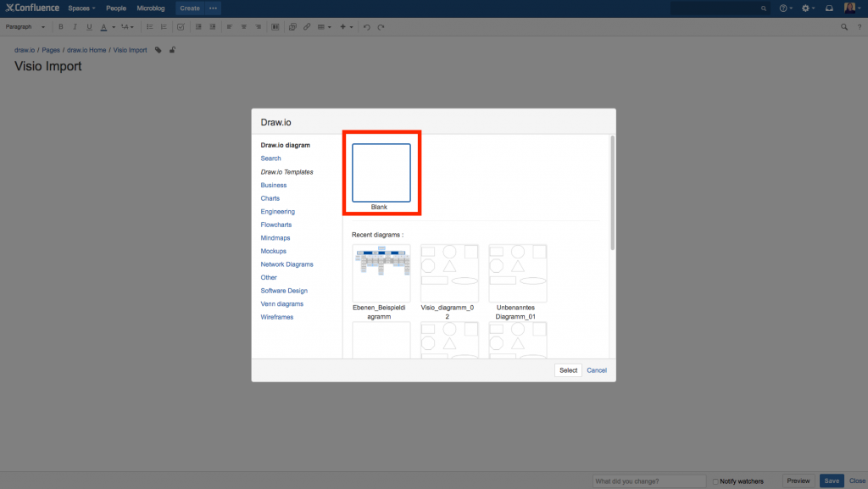Expand the table dropdown arrow
The width and height of the screenshot is (868, 489).
click(330, 27)
